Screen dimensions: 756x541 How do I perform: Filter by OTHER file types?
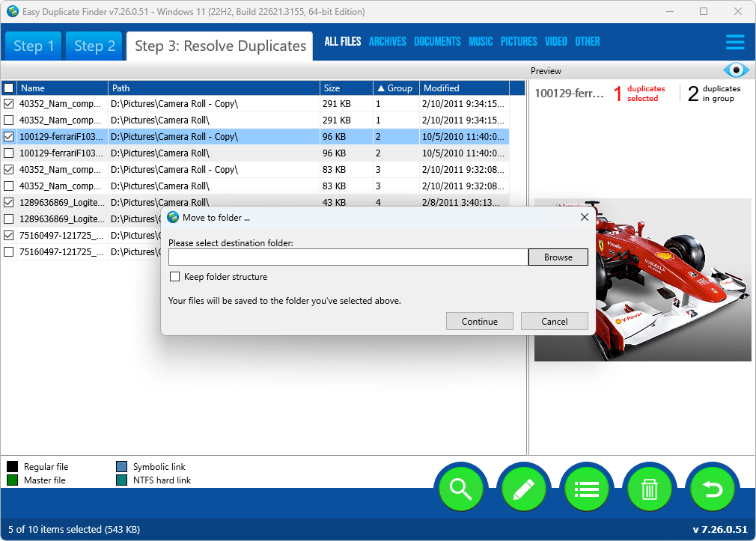pos(588,41)
